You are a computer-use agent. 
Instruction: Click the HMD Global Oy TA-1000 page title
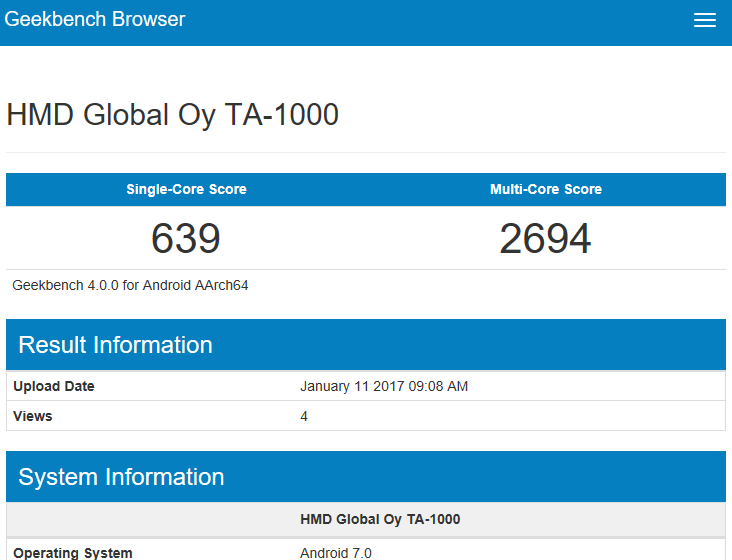pos(172,115)
